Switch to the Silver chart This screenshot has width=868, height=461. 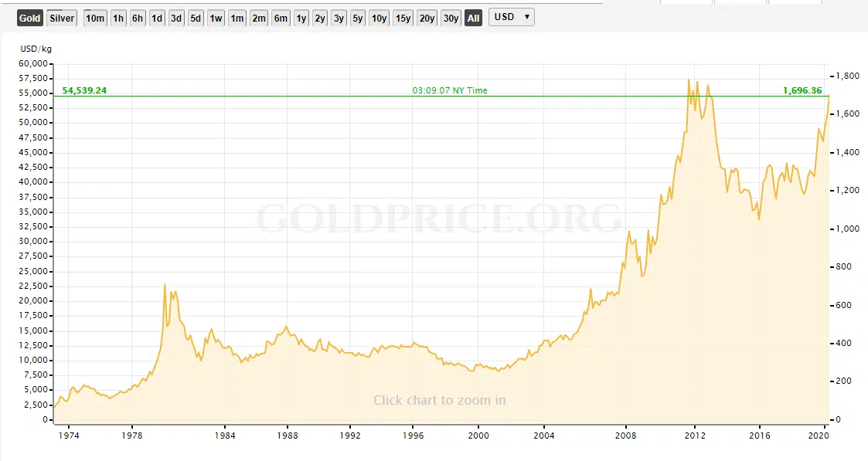(61, 18)
